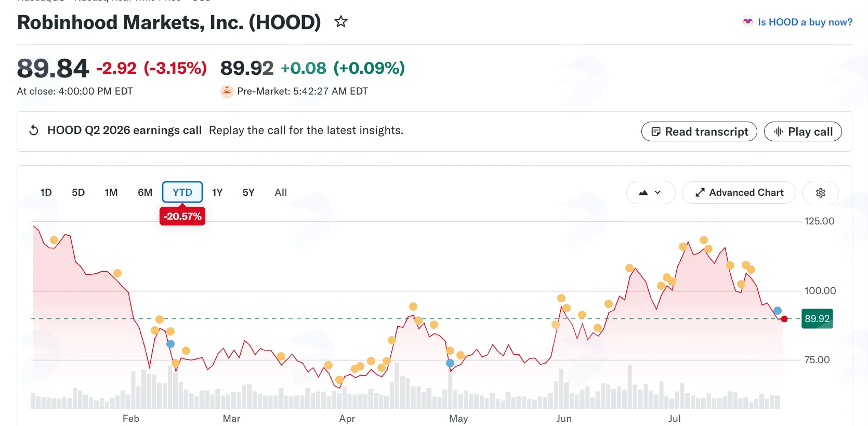Screen dimensions: 868x426
Task: Switch chart to 6M range
Action: pos(145,193)
